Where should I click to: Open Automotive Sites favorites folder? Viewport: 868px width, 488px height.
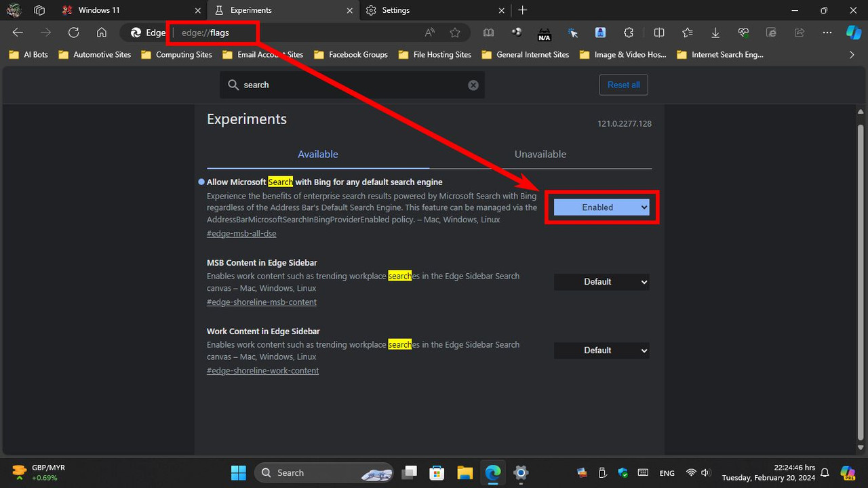click(95, 55)
